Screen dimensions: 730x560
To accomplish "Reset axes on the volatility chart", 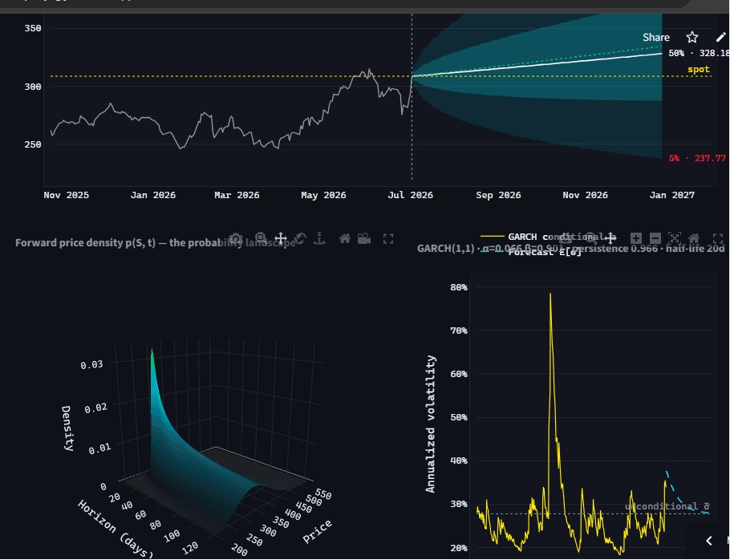I will point(694,239).
